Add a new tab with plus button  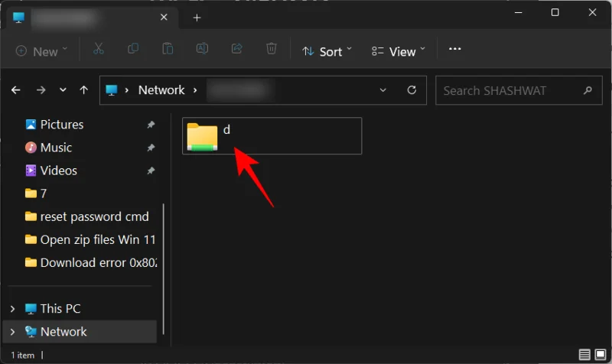point(197,18)
